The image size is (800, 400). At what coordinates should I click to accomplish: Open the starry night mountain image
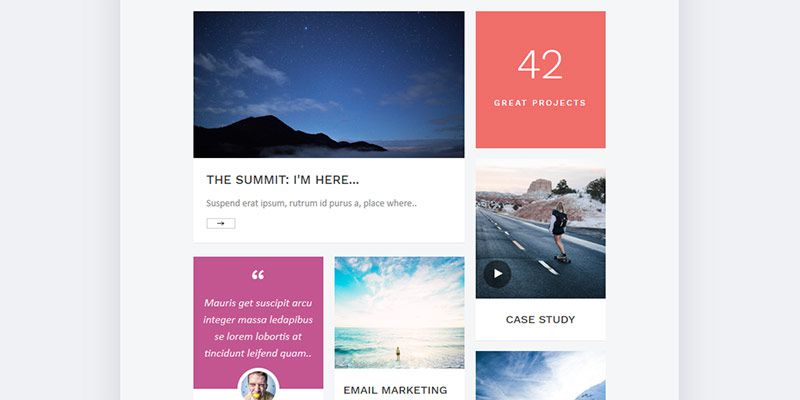(329, 85)
